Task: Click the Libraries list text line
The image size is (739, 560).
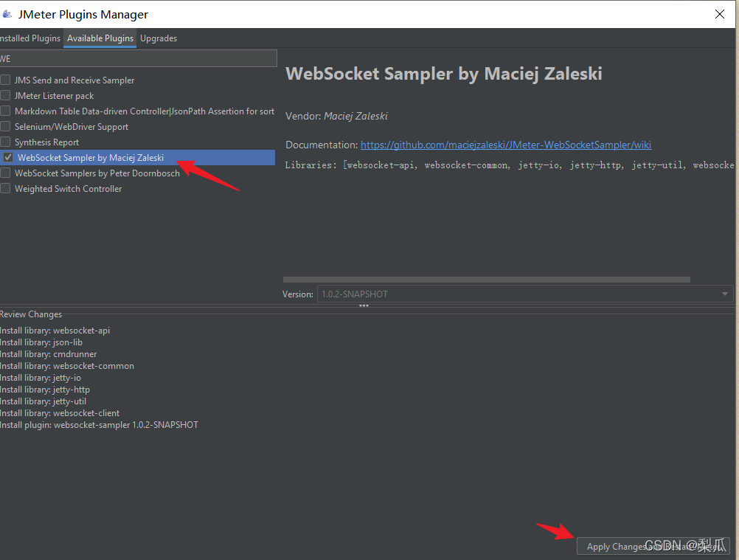Action: 509,165
